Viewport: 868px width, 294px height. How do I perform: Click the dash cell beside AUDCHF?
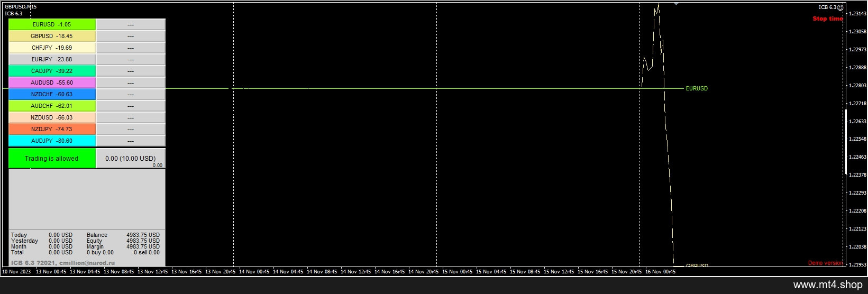[131, 106]
